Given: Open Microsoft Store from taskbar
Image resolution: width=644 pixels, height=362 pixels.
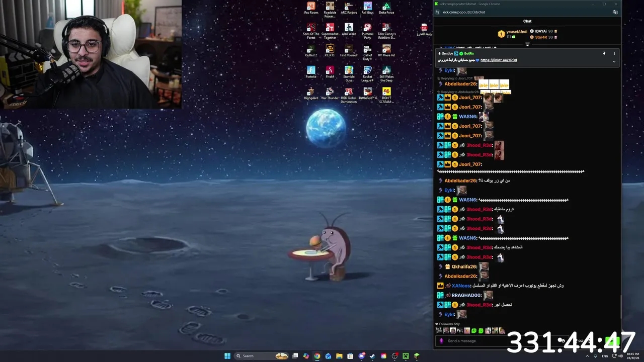Looking at the screenshot, I should click(x=350, y=356).
